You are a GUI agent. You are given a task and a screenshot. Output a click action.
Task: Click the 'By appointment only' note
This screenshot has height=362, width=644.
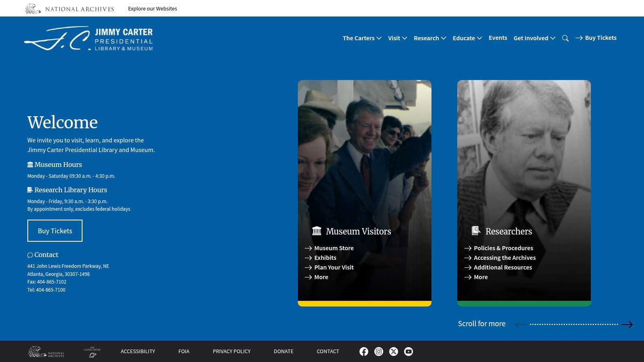click(x=79, y=209)
